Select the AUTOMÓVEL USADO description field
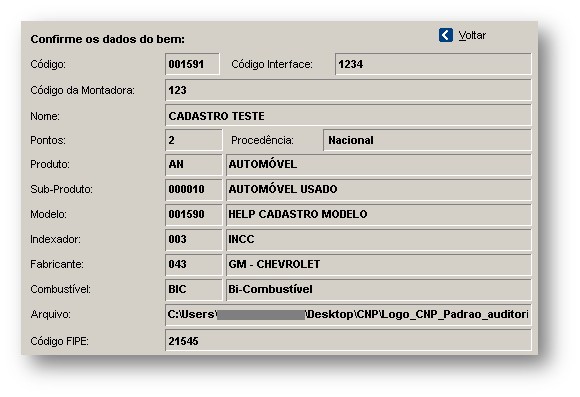The image size is (580, 397). tap(379, 189)
